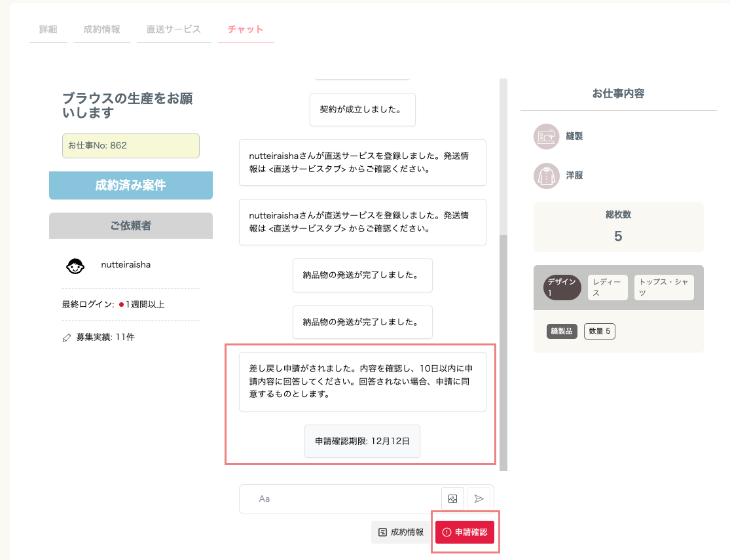
Task: Click the 契約が成立しました。 message
Action: pyautogui.click(x=363, y=110)
